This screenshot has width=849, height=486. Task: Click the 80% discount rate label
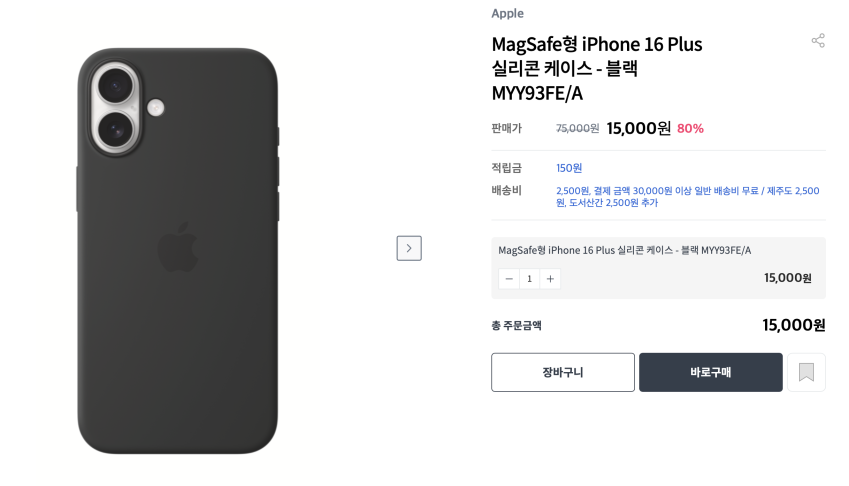click(690, 129)
